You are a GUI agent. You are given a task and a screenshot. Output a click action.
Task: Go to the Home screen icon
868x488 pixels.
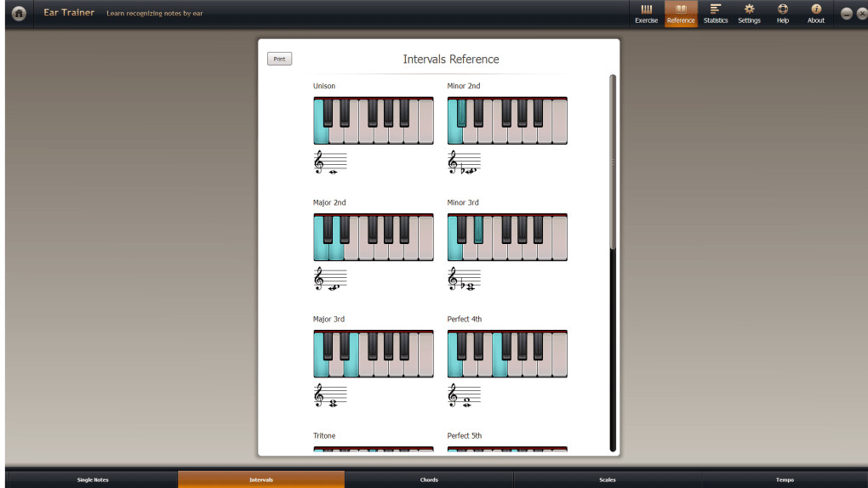click(x=19, y=13)
